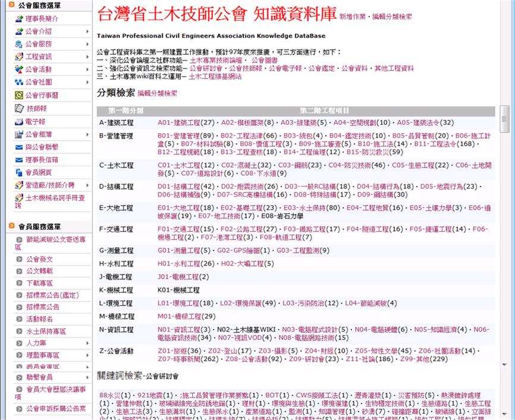515x420 pixels.
Task: Click the 營造廠/技師介聘 icon
Action: [18, 185]
